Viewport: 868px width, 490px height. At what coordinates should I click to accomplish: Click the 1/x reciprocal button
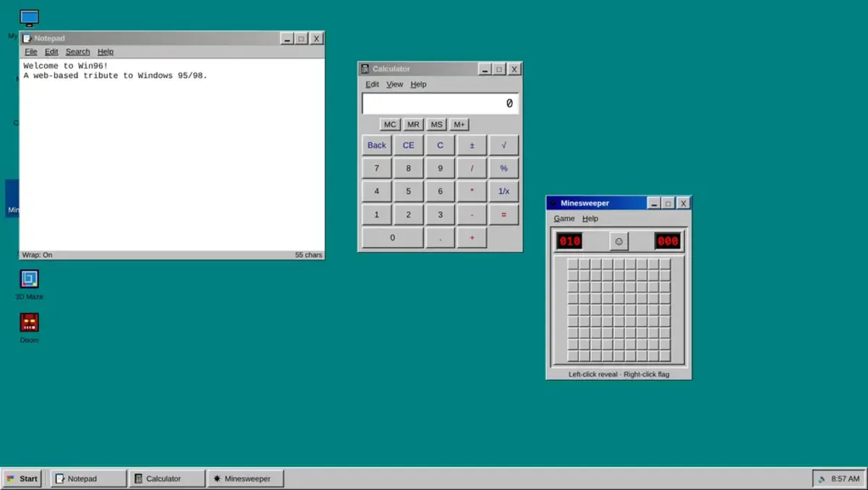[503, 191]
